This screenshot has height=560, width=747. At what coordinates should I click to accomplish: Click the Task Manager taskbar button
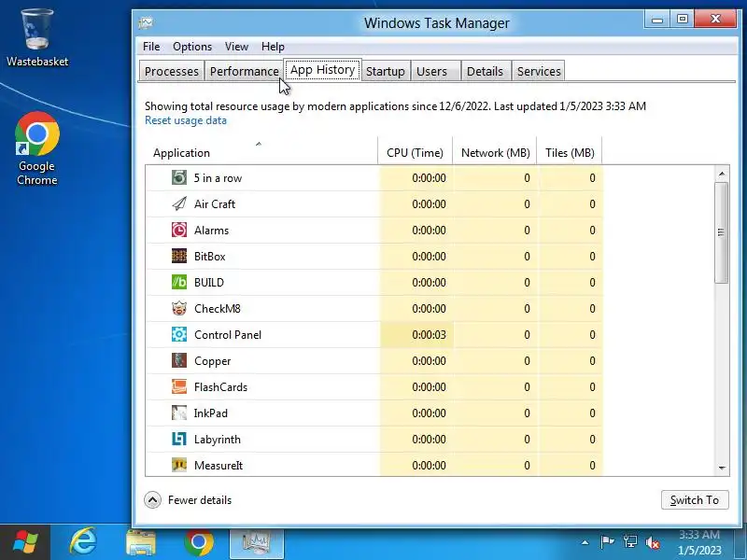(257, 543)
